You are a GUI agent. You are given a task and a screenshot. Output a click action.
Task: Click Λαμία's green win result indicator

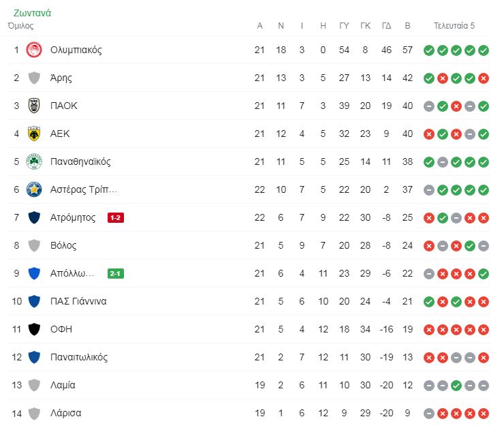click(456, 386)
